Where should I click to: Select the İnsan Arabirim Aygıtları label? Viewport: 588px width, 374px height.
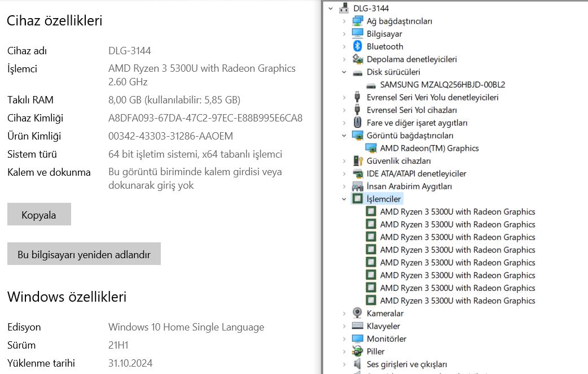click(x=409, y=186)
